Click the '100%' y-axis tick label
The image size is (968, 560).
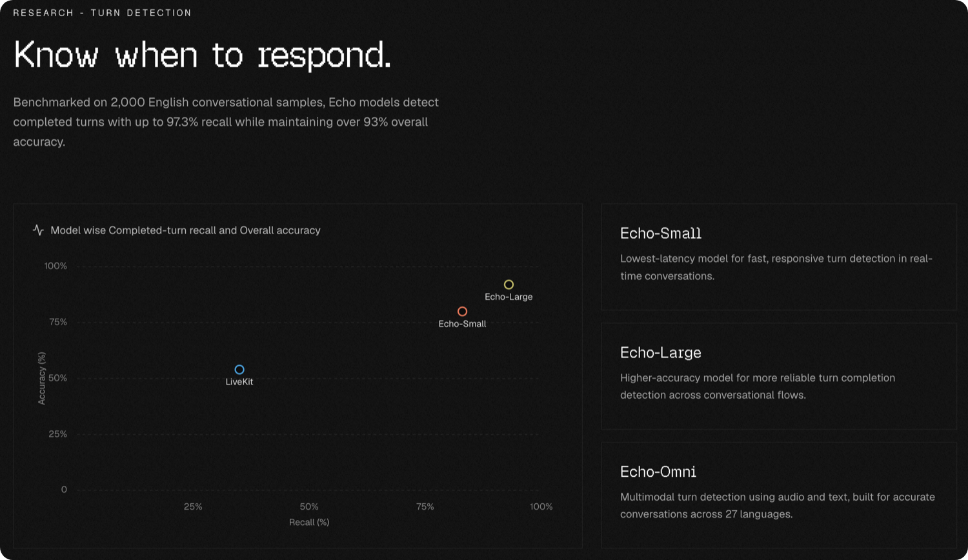55,266
